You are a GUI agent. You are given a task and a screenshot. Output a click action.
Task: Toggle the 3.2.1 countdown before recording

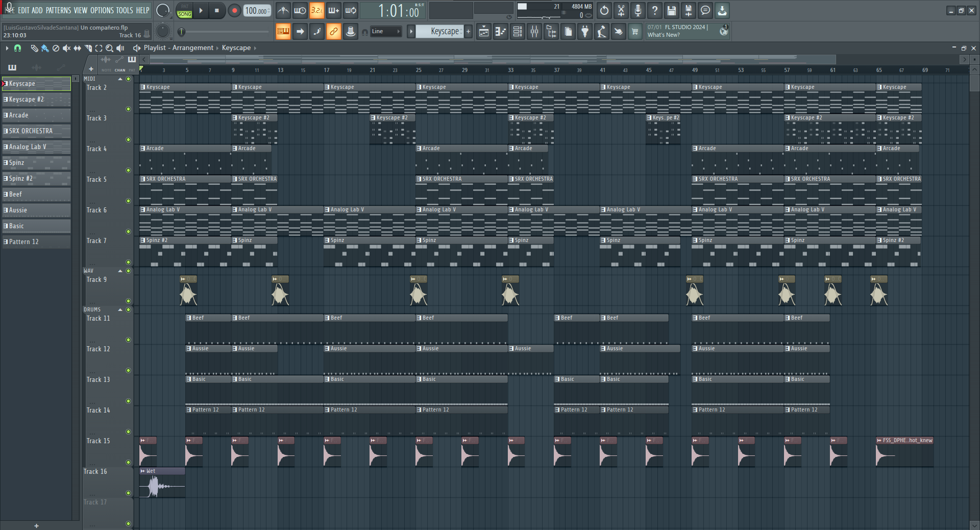(x=316, y=10)
